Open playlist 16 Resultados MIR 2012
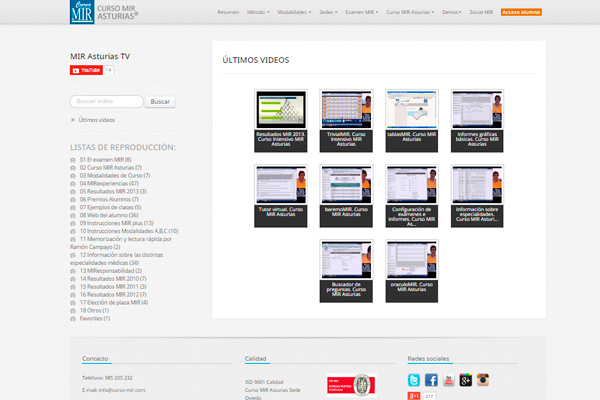 pos(113,294)
